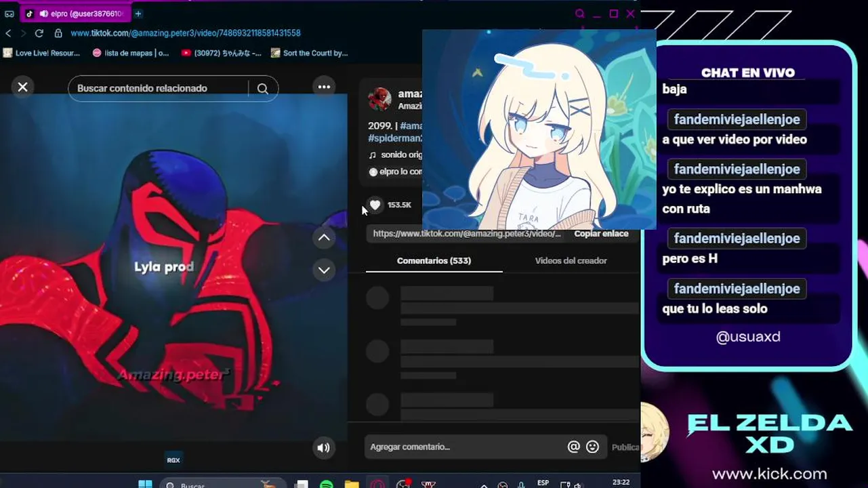The width and height of the screenshot is (868, 488).
Task: Like the video with the heart icon
Action: tap(375, 205)
